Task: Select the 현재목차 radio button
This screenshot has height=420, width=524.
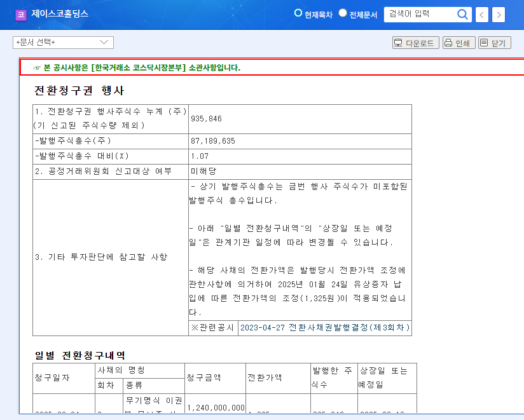Action: (x=298, y=13)
